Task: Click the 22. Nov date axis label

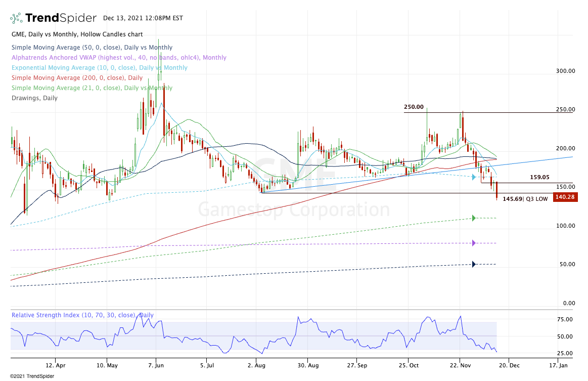Action: tap(460, 365)
